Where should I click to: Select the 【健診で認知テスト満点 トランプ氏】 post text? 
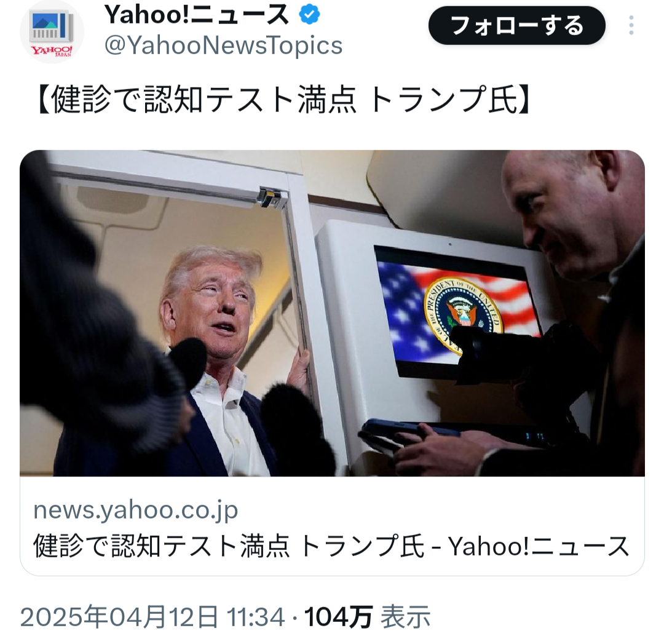pyautogui.click(x=283, y=100)
